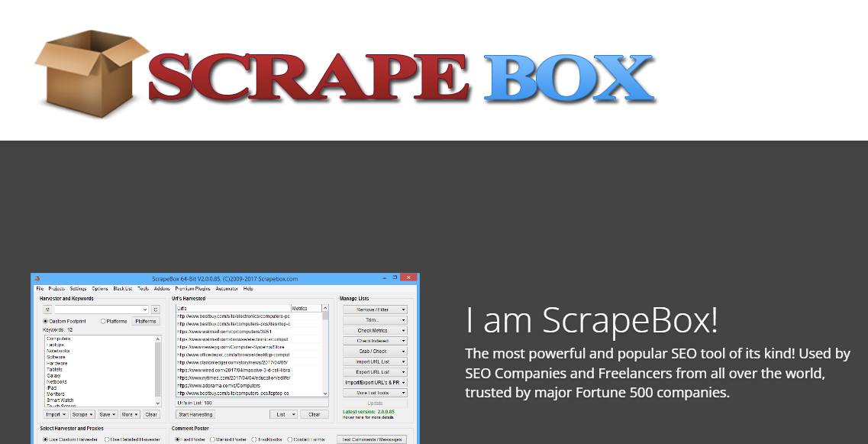The image size is (868, 444).
Task: Open the Addons menu
Action: [x=162, y=289]
